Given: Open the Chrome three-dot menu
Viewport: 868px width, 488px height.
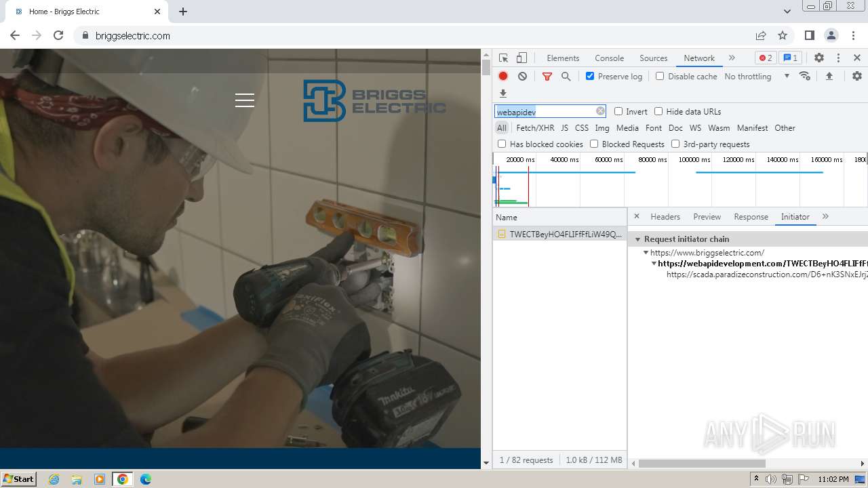Looking at the screenshot, I should tap(853, 35).
